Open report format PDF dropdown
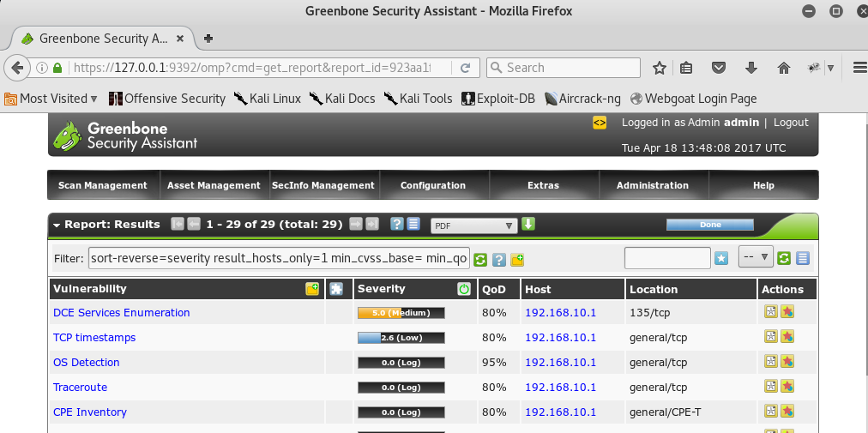 (473, 226)
